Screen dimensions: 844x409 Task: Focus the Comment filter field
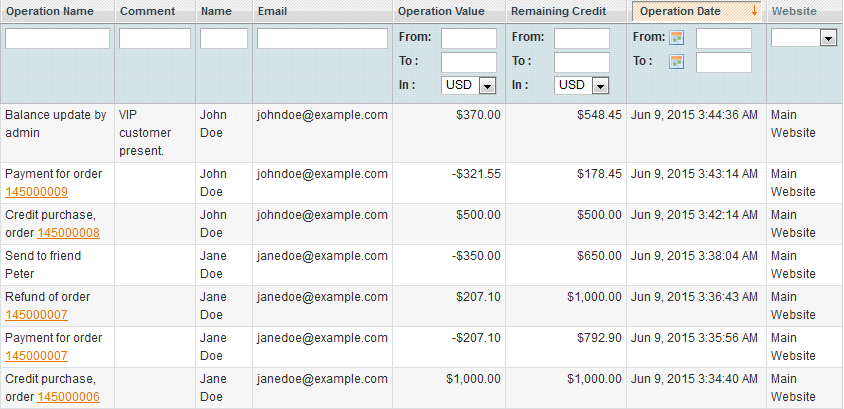tap(155, 38)
